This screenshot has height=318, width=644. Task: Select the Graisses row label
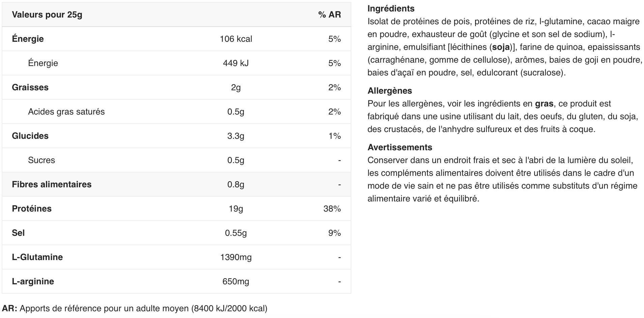click(30, 87)
